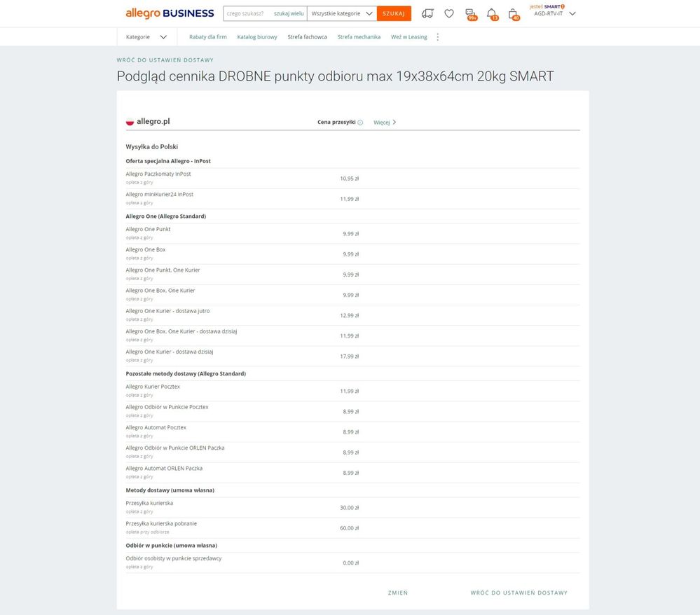Select row 'Allegro One Punkt'
The height and width of the screenshot is (615, 700).
click(x=352, y=234)
